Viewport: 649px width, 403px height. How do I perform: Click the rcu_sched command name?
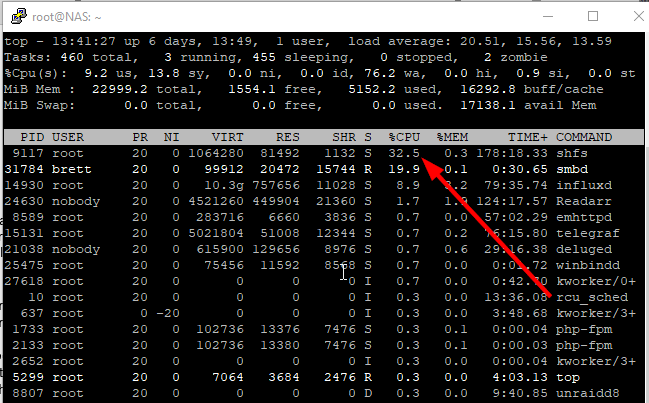pyautogui.click(x=592, y=297)
